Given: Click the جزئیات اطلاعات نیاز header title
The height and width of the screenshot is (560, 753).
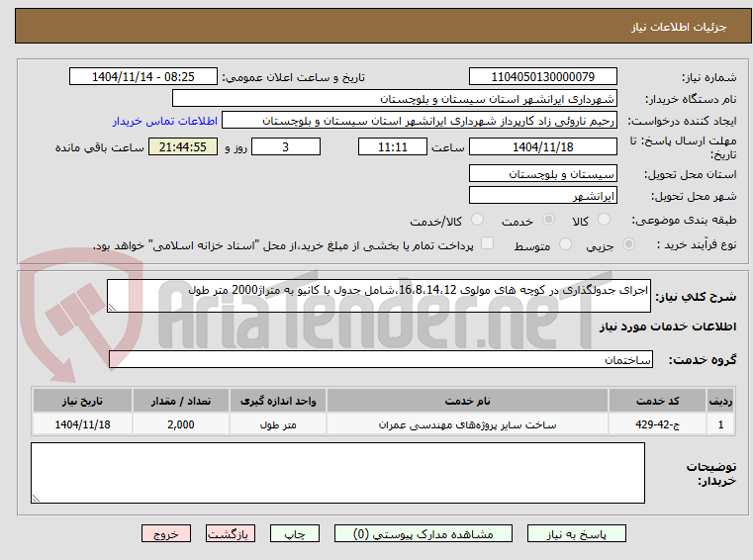Looking at the screenshot, I should (679, 28).
